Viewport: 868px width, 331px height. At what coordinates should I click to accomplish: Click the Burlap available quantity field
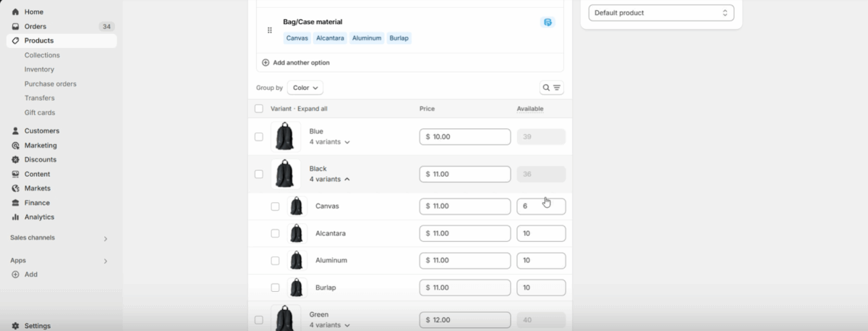click(x=541, y=288)
